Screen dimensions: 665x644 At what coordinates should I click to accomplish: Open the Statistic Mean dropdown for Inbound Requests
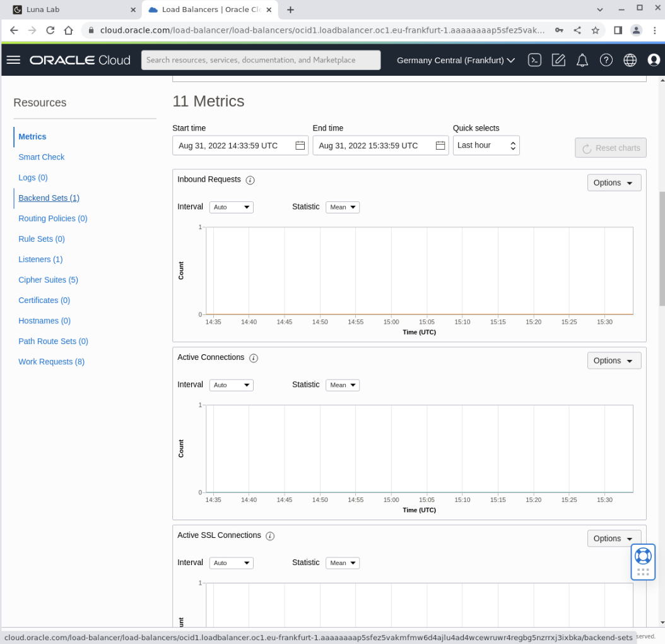coord(342,206)
